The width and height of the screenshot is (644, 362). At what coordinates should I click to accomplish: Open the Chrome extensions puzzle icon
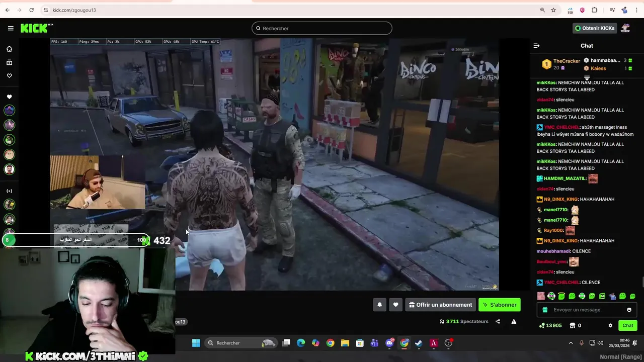click(x=594, y=10)
